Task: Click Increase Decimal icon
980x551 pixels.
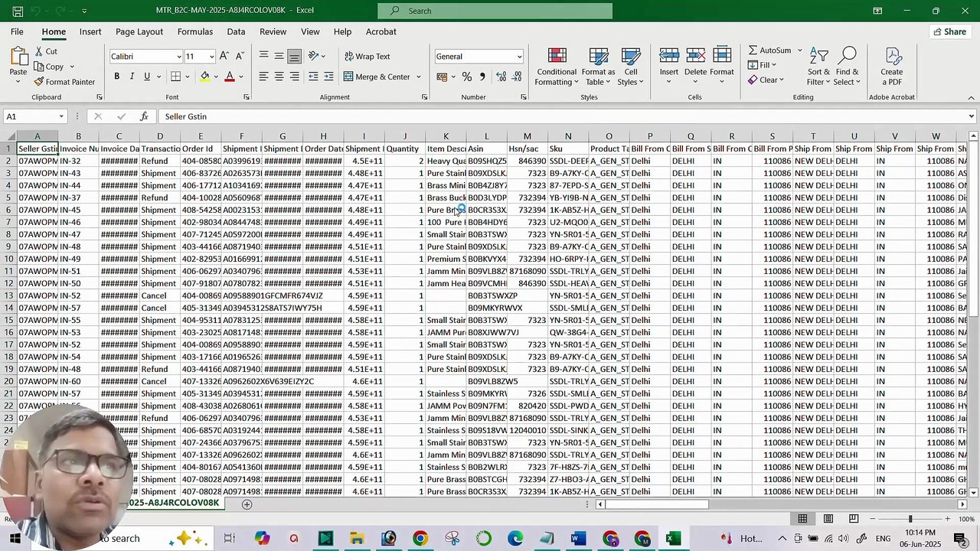Action: tap(501, 77)
